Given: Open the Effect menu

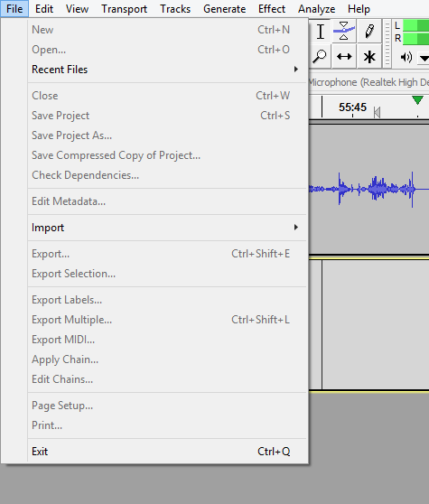Looking at the screenshot, I should pos(272,9).
